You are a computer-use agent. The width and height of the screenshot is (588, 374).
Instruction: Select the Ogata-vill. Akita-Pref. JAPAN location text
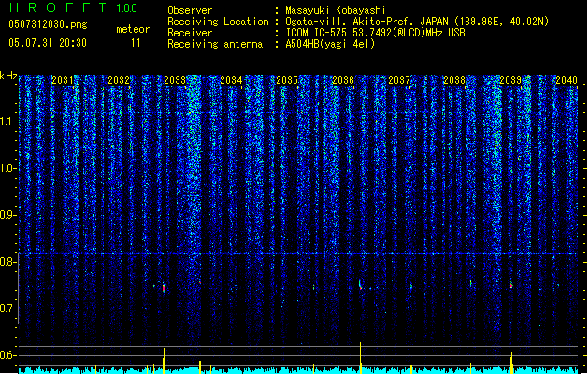click(417, 22)
